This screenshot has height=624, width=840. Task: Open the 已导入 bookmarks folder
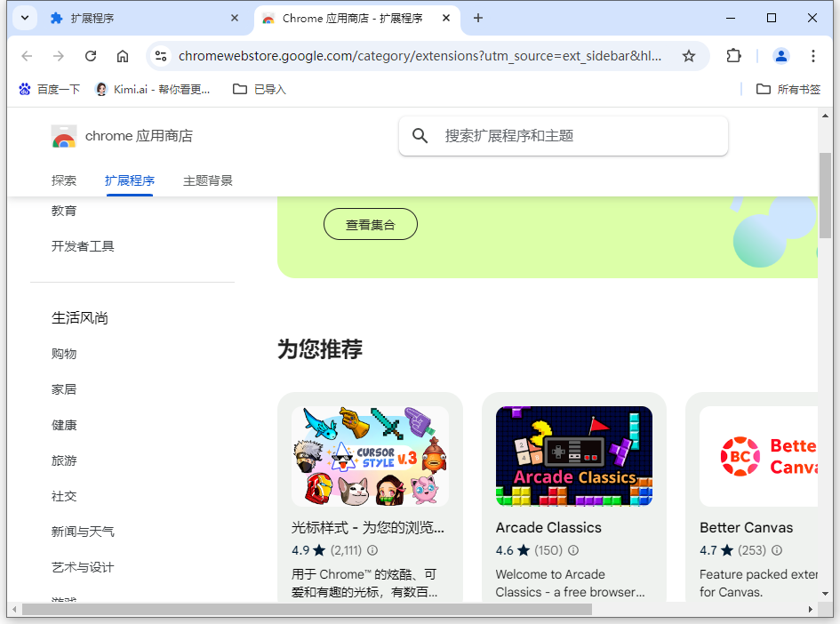260,90
